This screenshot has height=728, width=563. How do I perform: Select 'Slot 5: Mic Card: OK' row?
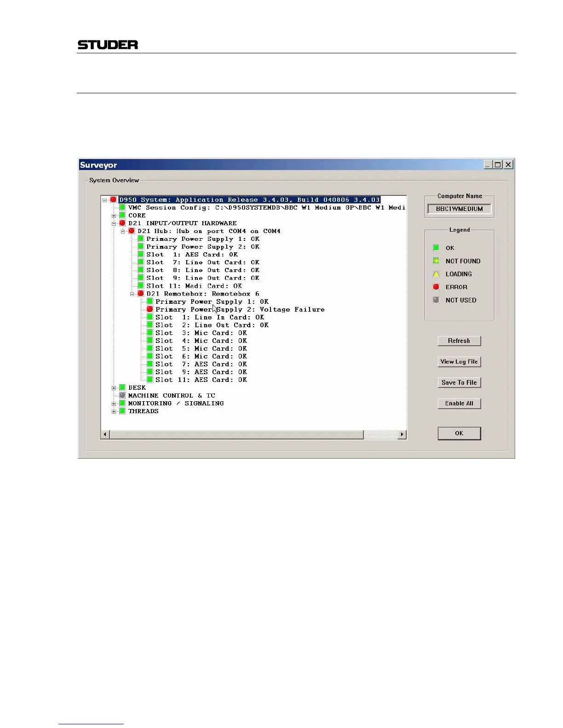point(201,348)
